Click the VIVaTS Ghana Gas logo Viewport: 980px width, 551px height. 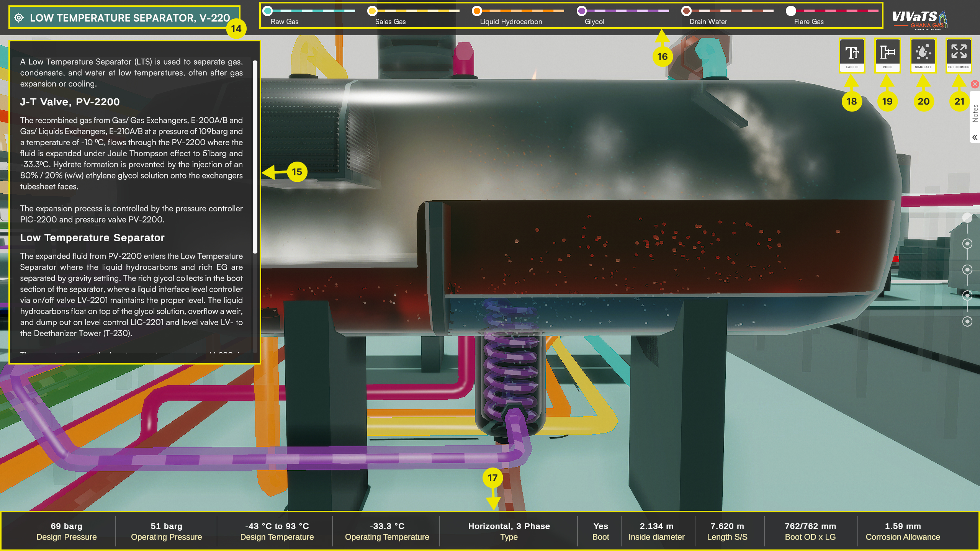919,19
